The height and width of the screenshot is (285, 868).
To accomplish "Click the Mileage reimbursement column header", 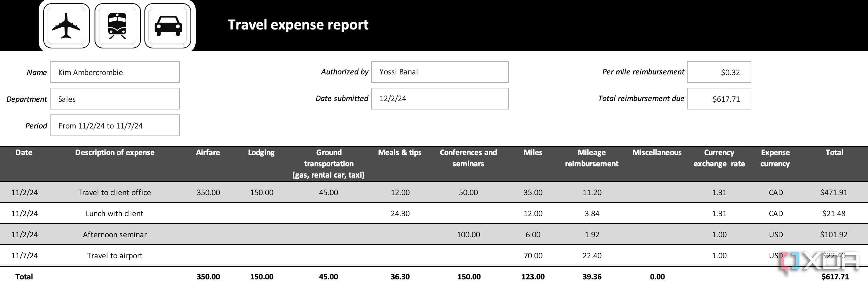I will click(592, 158).
